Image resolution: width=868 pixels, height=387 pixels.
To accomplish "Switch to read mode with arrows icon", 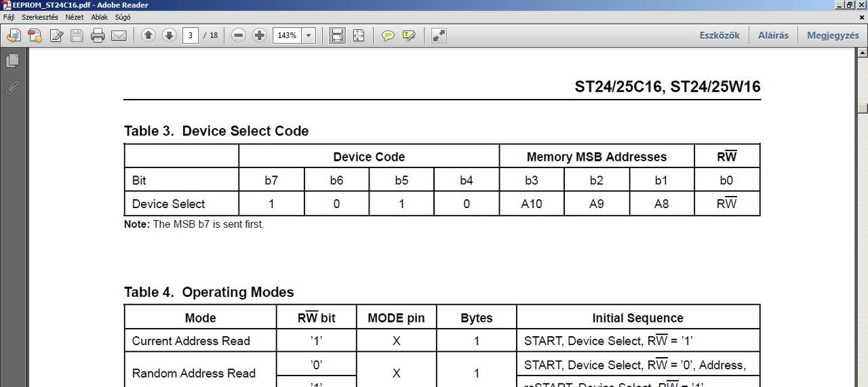I will pyautogui.click(x=439, y=35).
